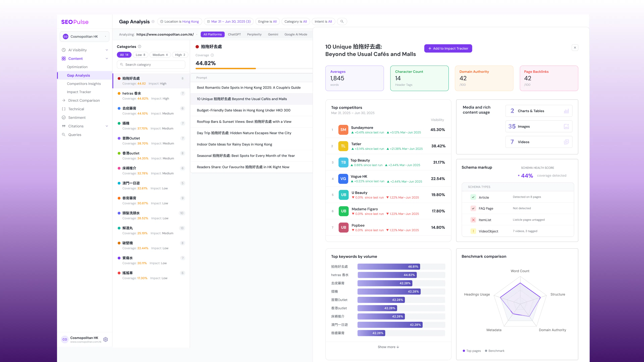Image resolution: width=644 pixels, height=362 pixels.
Task: Open the Engine is All filter
Action: point(267,21)
